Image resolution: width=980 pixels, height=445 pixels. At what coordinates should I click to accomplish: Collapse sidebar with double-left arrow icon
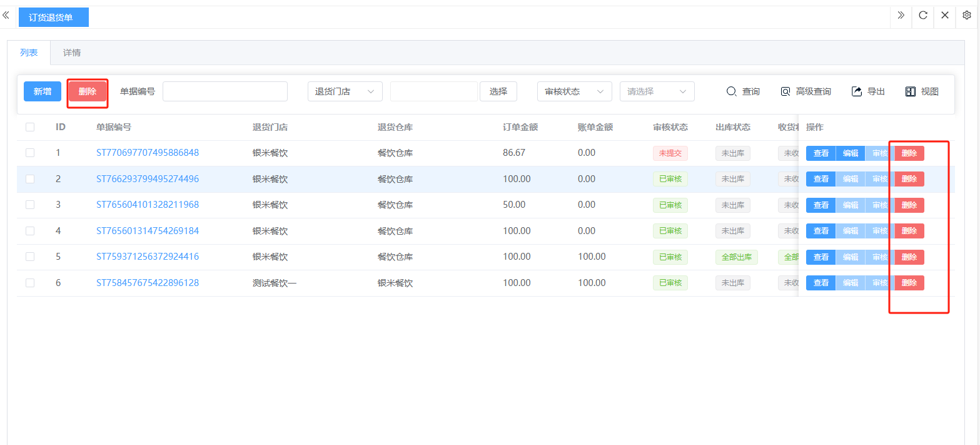click(x=6, y=16)
